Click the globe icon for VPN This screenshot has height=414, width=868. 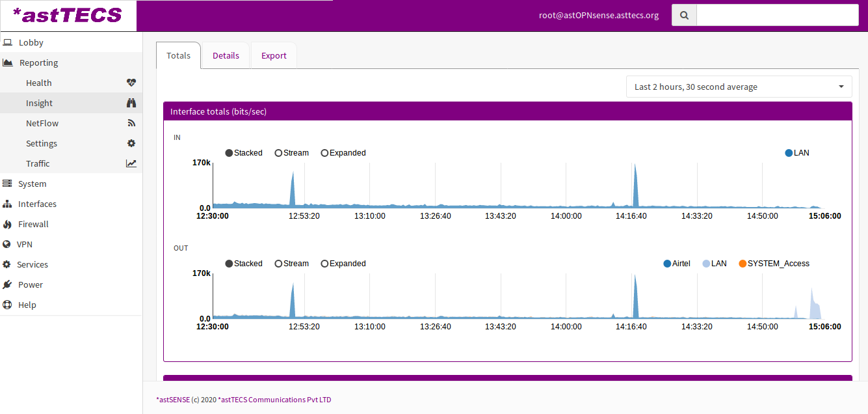pos(7,244)
